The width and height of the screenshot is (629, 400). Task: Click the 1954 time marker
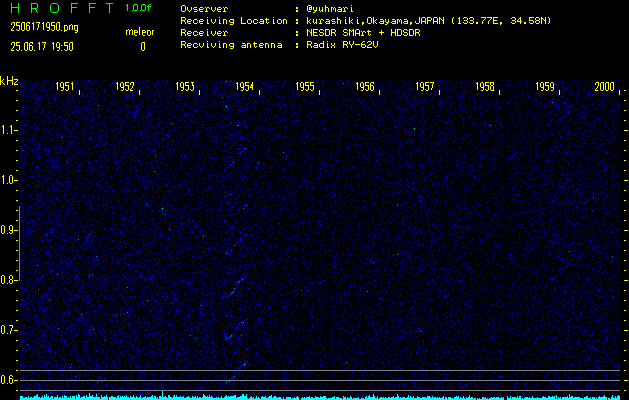[245, 87]
